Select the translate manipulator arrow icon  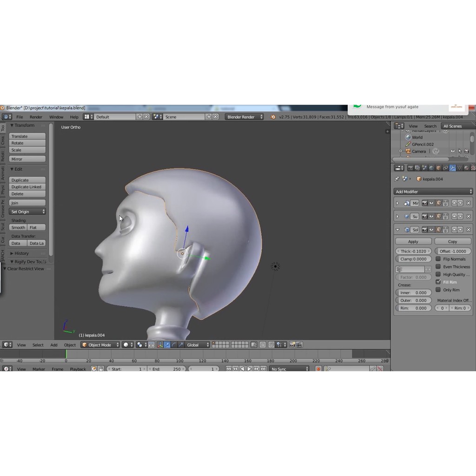point(166,345)
